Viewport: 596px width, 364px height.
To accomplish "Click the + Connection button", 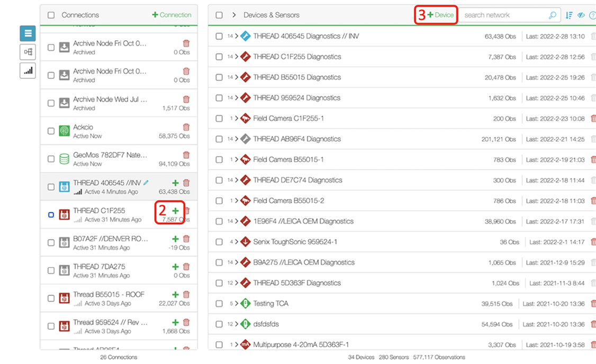I will point(171,15).
